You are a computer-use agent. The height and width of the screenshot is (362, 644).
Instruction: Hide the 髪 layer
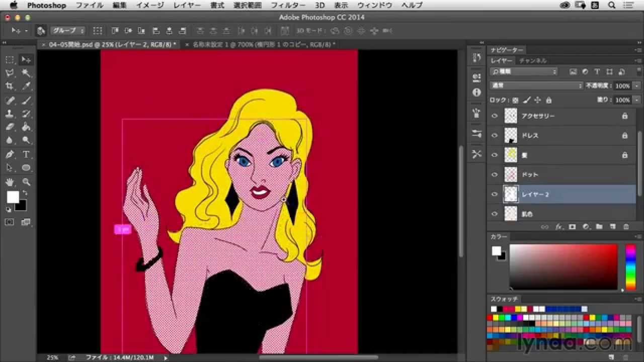pyautogui.click(x=495, y=155)
